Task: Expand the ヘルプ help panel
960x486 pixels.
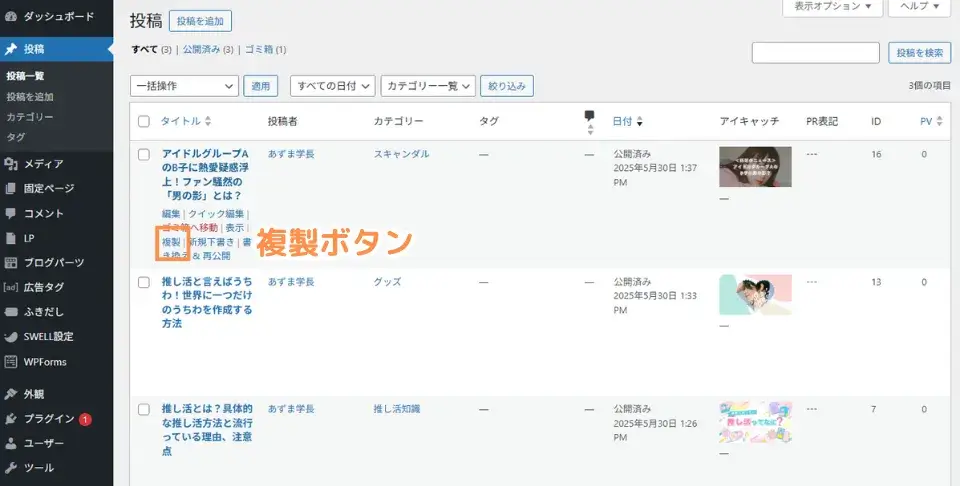Action: (x=918, y=7)
